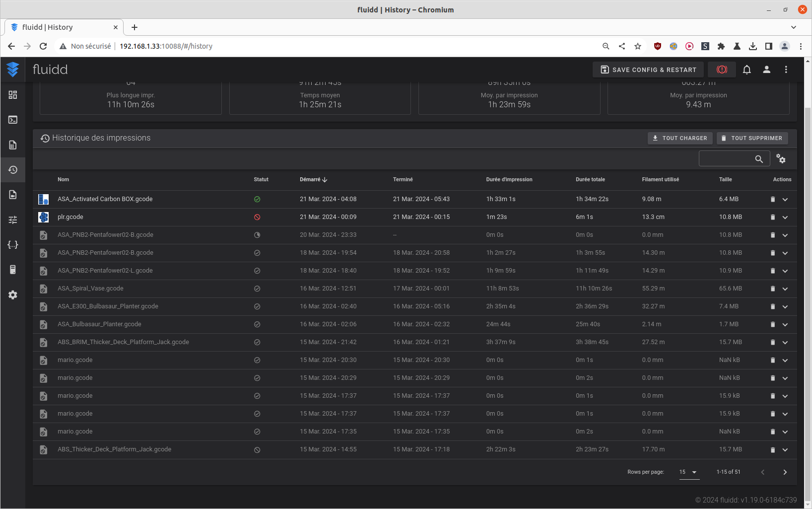Open the History page in sidebar
Image resolution: width=812 pixels, height=509 pixels.
tap(13, 170)
